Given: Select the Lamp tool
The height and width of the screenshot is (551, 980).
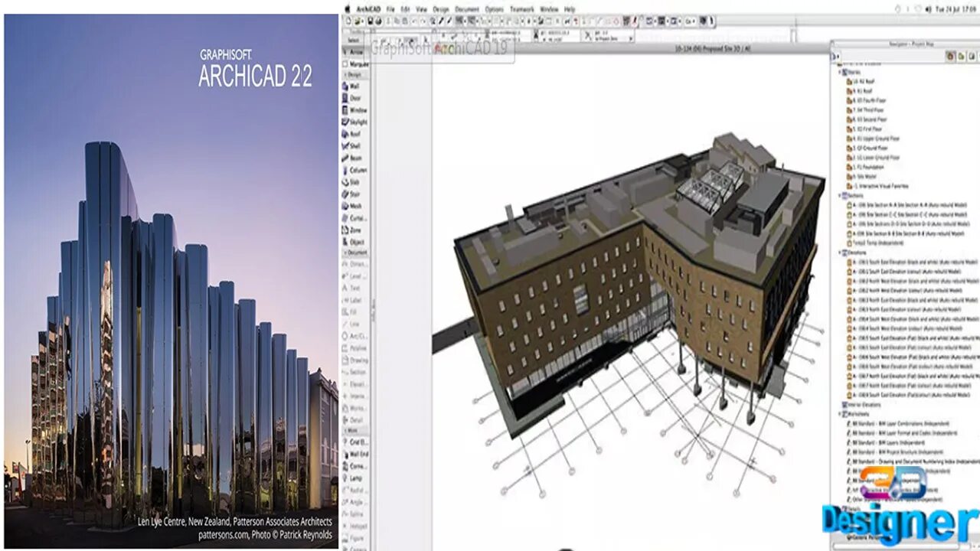Looking at the screenshot, I should [x=356, y=478].
